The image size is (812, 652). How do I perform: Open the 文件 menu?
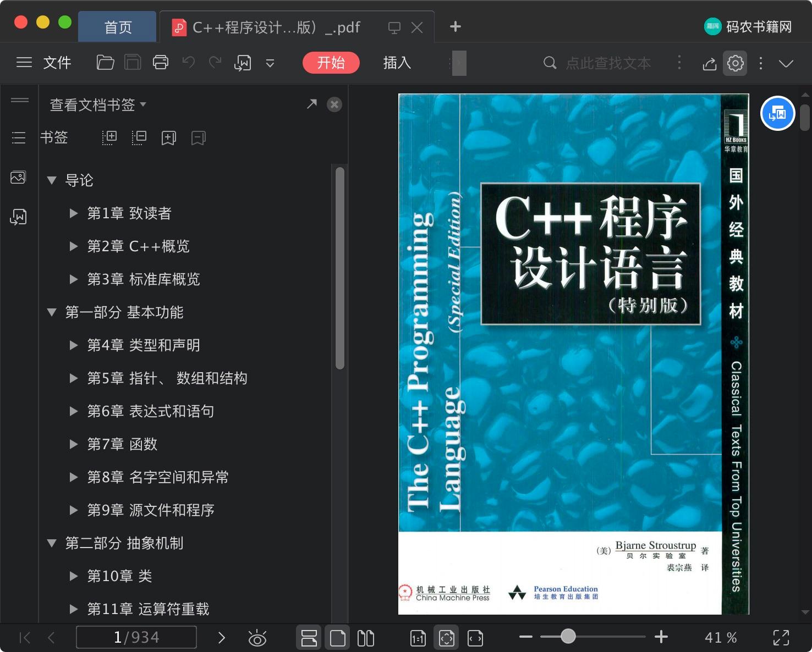click(57, 63)
